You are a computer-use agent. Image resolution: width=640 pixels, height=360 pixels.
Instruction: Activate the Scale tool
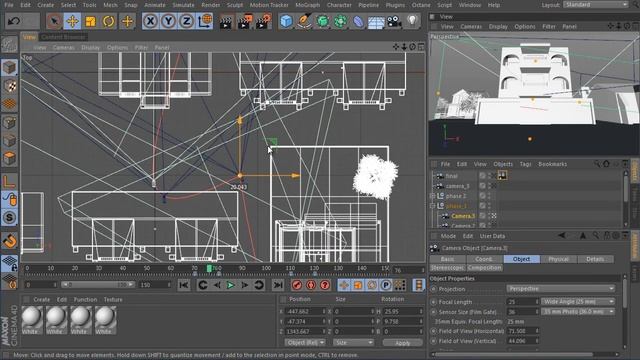point(90,21)
